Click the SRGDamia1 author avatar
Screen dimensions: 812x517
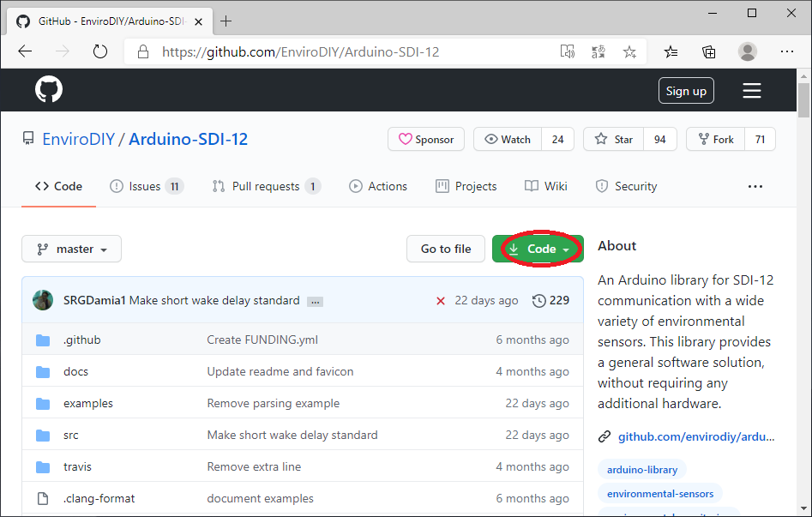(x=43, y=301)
